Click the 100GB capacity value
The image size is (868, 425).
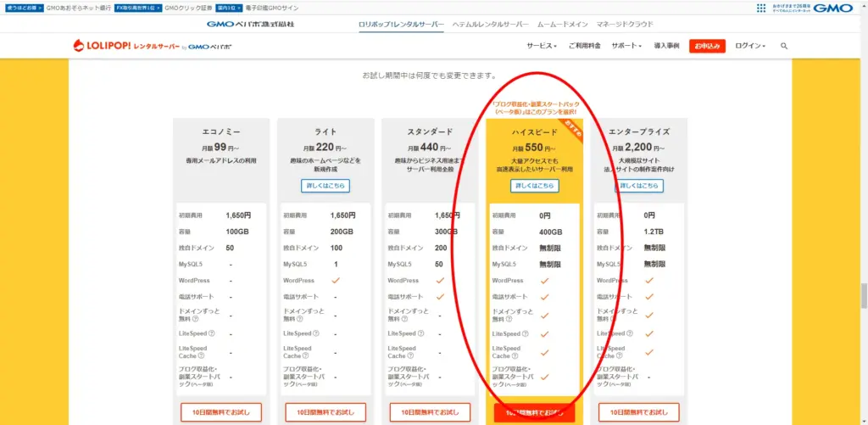tap(237, 232)
